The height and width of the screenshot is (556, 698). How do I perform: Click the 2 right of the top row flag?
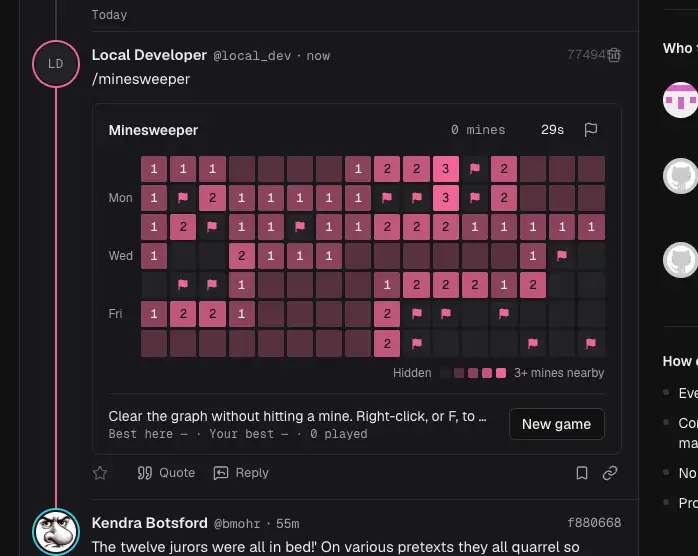point(504,169)
